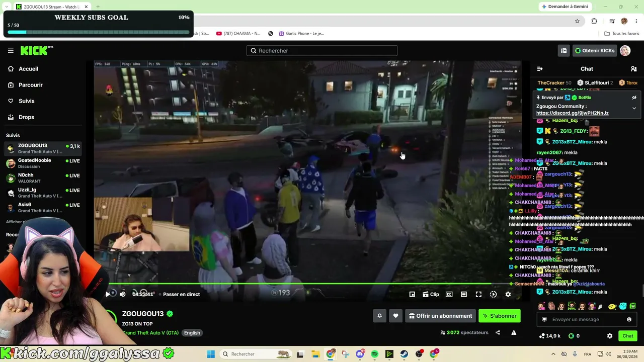Open video player settings gear

[508, 294]
